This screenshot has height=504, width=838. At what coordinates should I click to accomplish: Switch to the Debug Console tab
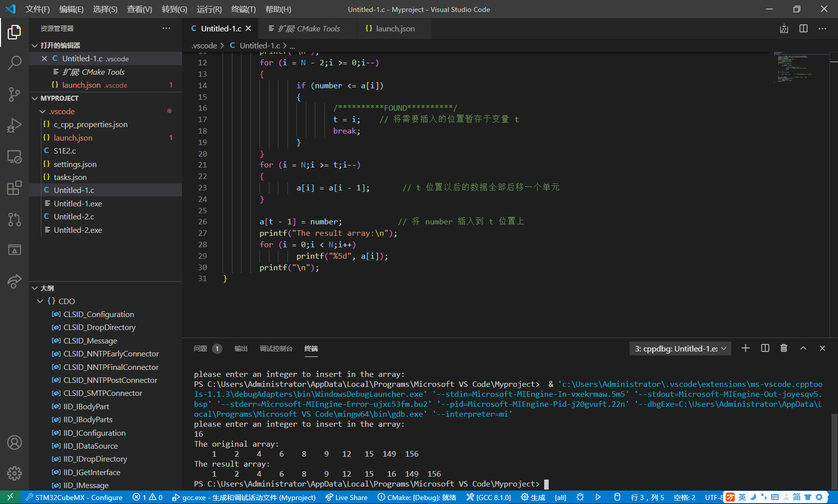[x=276, y=348]
